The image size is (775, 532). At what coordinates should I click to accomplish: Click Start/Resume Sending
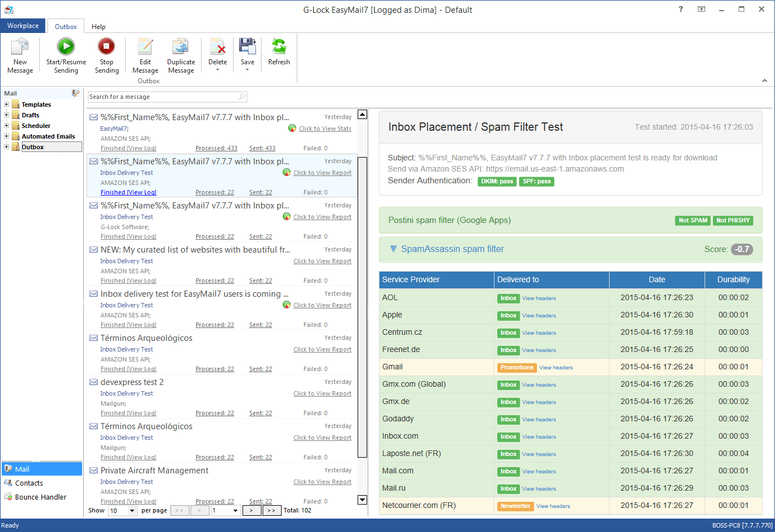click(65, 55)
